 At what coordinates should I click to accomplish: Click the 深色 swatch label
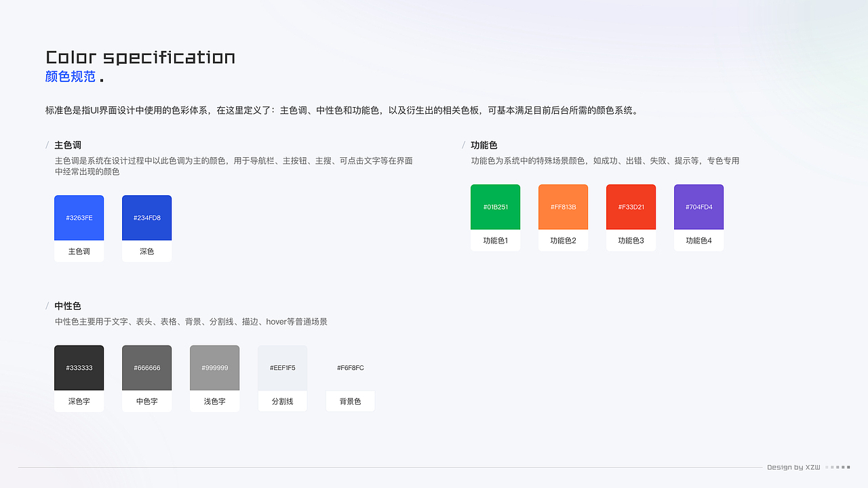146,251
